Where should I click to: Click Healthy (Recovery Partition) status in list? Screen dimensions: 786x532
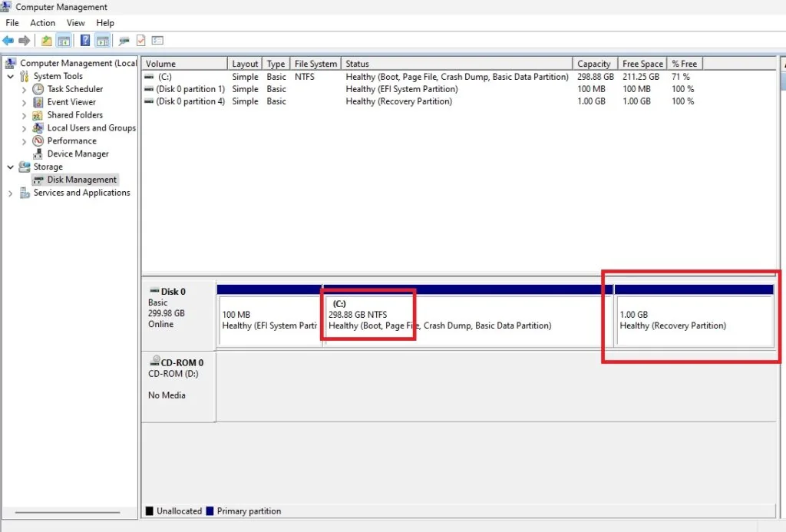pos(398,101)
